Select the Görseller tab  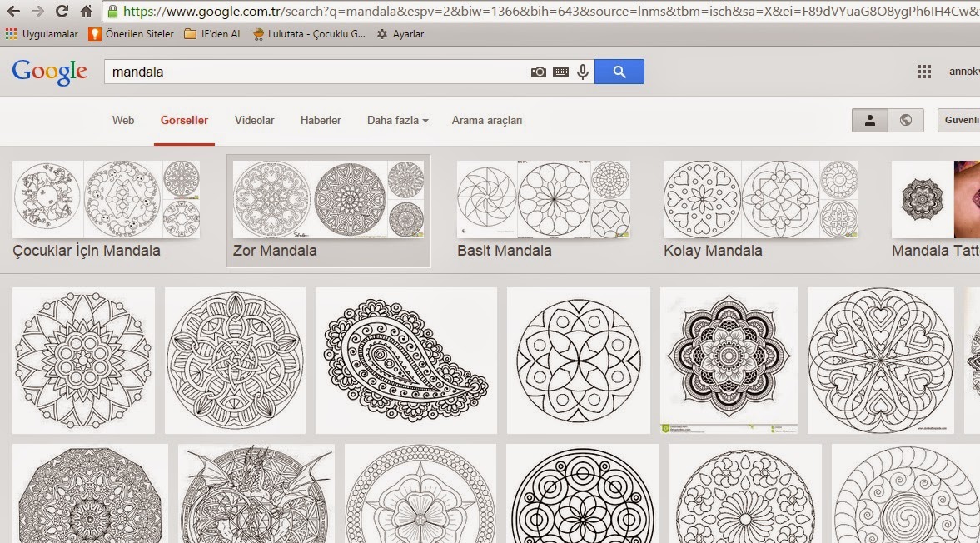pyautogui.click(x=184, y=120)
